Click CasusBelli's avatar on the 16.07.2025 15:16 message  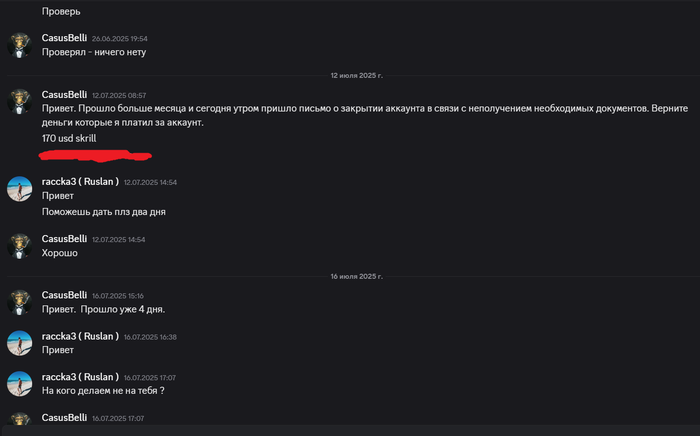pos(20,302)
